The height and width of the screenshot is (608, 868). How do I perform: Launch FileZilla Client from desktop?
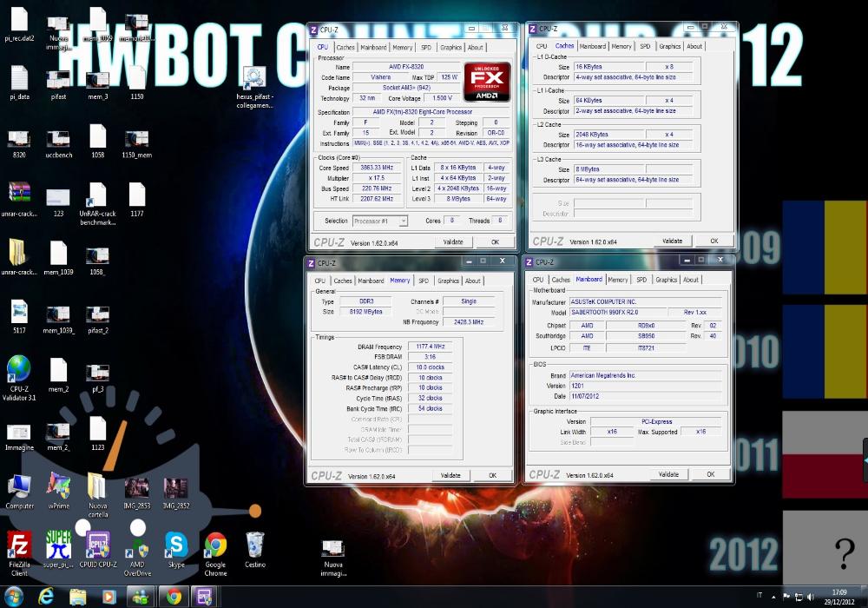click(x=19, y=553)
